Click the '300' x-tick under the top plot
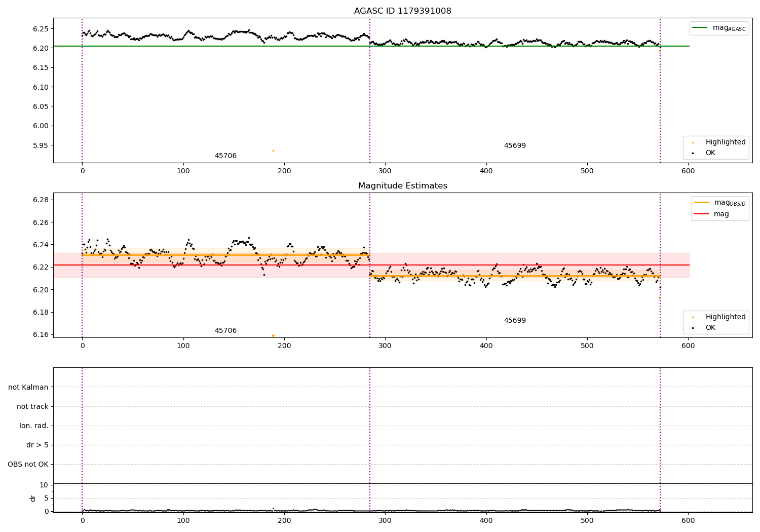 click(x=385, y=172)
